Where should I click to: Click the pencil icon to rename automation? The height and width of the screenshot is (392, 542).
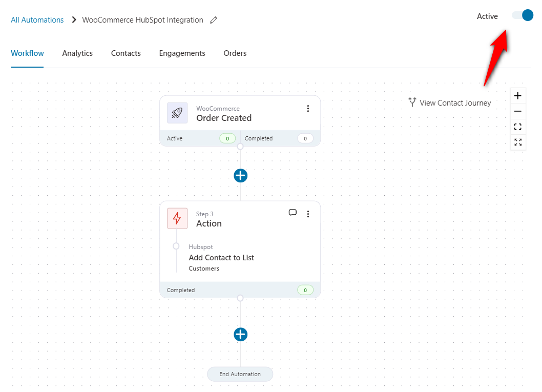214,20
